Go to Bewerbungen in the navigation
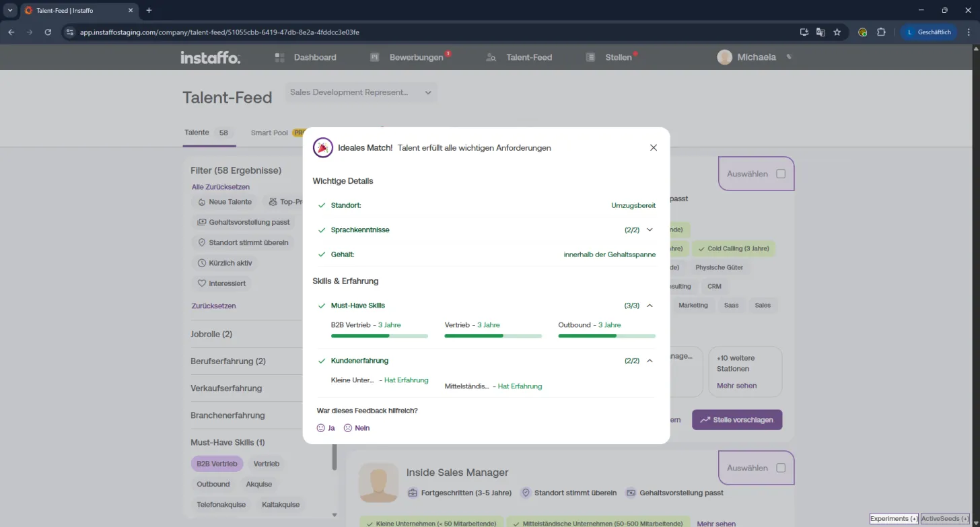Image resolution: width=980 pixels, height=527 pixels. [407, 57]
